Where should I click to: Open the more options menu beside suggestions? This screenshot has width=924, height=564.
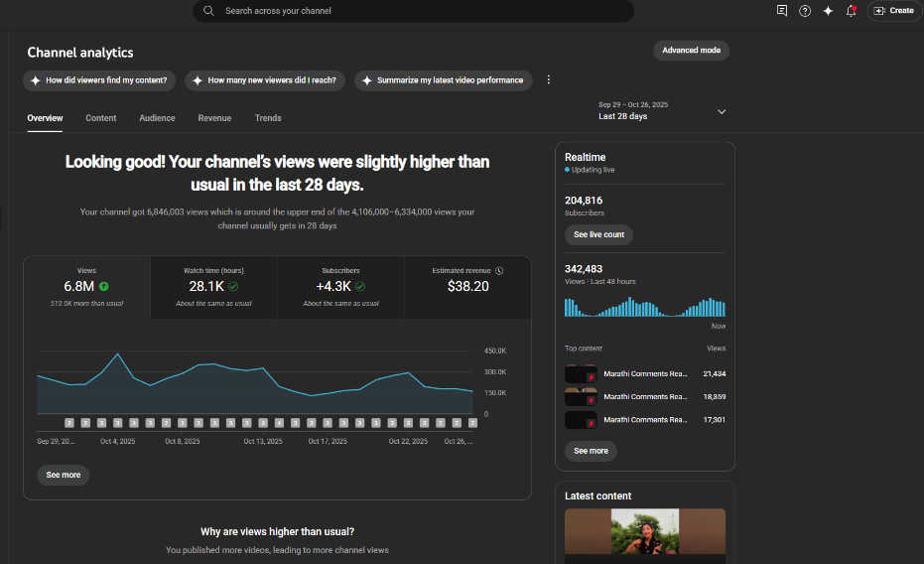[549, 80]
